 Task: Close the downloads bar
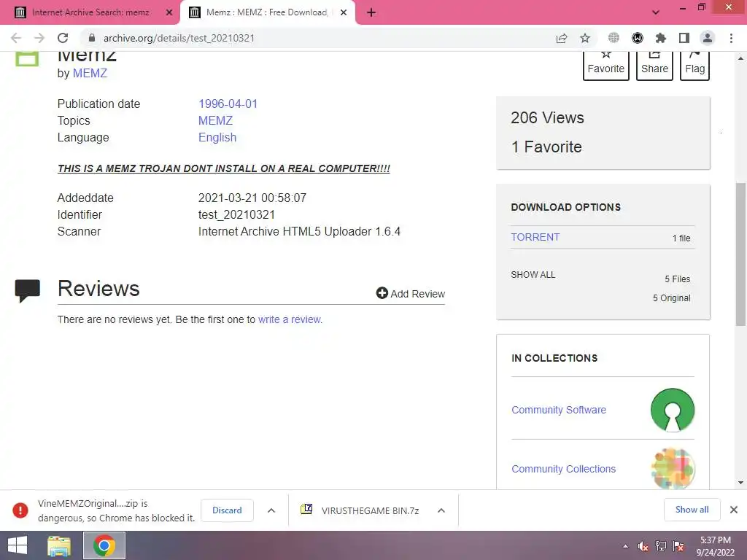click(x=734, y=510)
